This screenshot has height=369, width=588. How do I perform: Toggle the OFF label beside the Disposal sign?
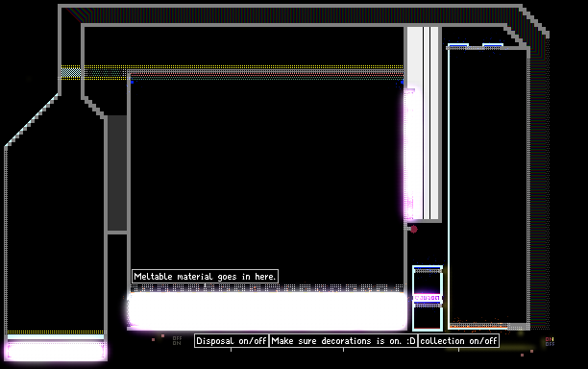pyautogui.click(x=178, y=338)
